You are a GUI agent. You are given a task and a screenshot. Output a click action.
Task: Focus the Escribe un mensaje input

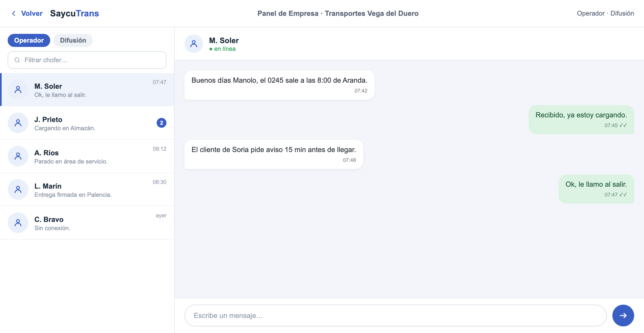396,316
